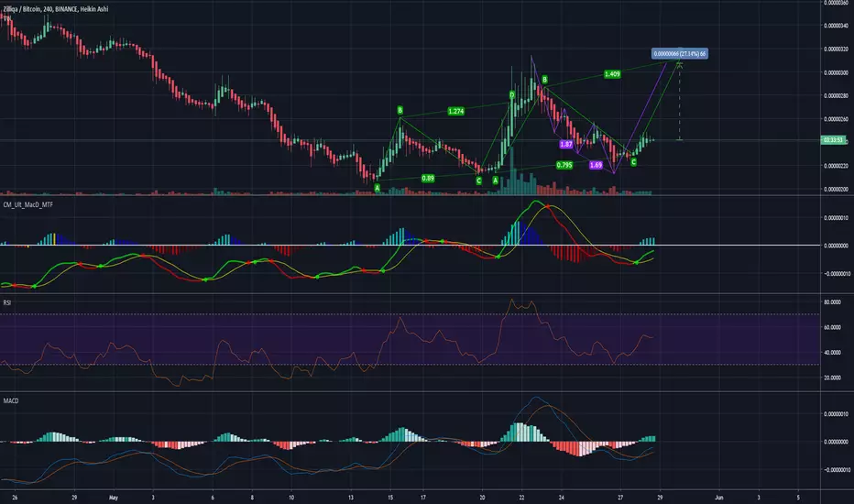Select date 17 on the time axis
The width and height of the screenshot is (854, 504).
[x=423, y=498]
